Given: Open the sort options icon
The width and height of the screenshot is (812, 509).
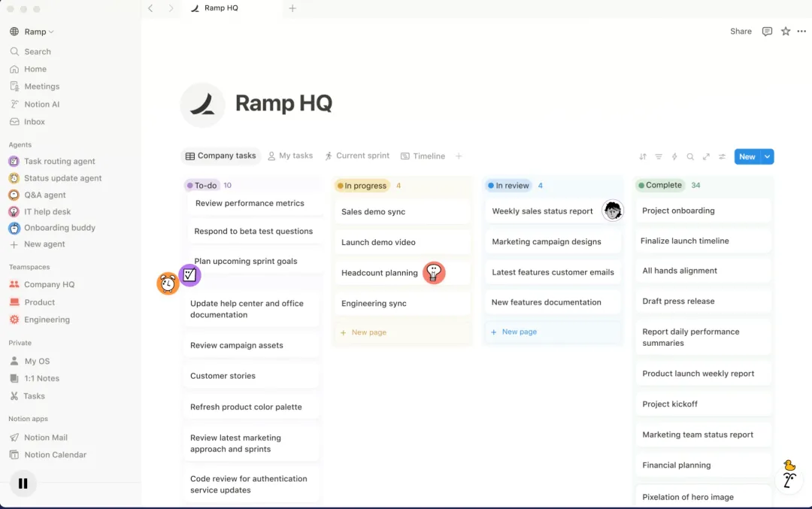Looking at the screenshot, I should pyautogui.click(x=643, y=156).
